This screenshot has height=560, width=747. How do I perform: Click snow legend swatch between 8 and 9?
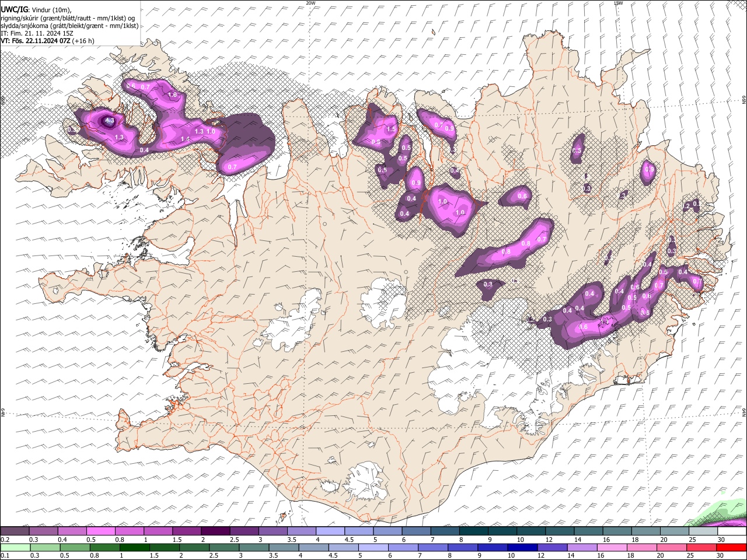tap(473, 531)
